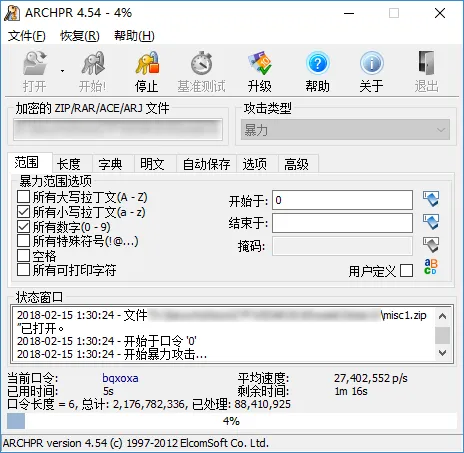
Task: Click the 帮助 question mark icon
Action: tap(317, 63)
